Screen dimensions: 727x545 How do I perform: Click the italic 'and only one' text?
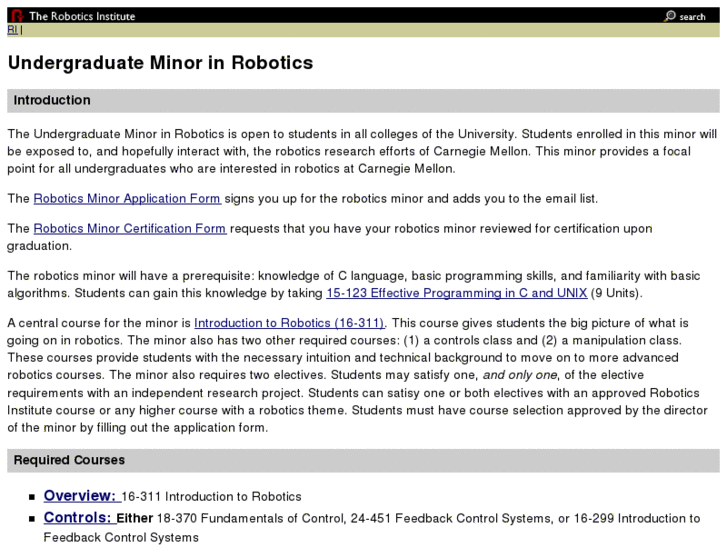(x=520, y=375)
